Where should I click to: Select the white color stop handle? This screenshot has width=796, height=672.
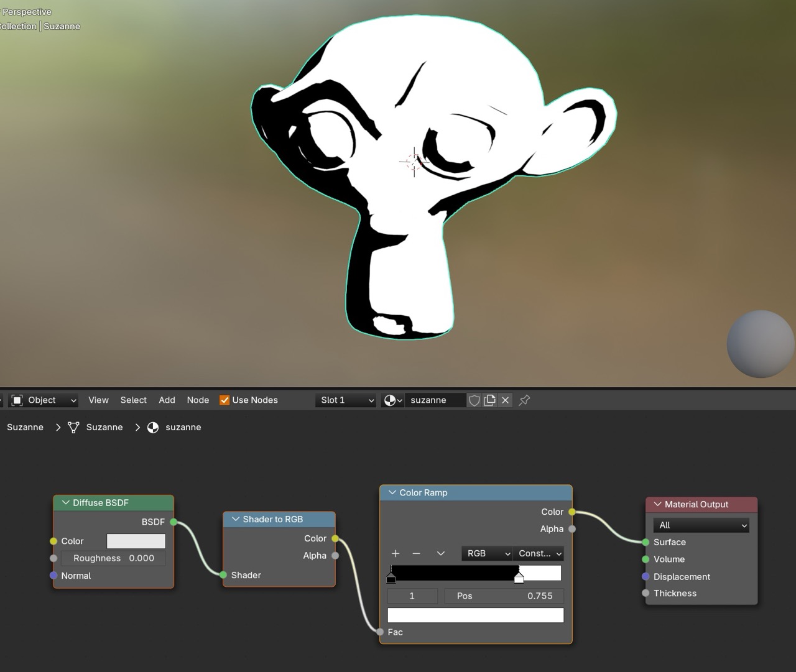click(x=519, y=578)
